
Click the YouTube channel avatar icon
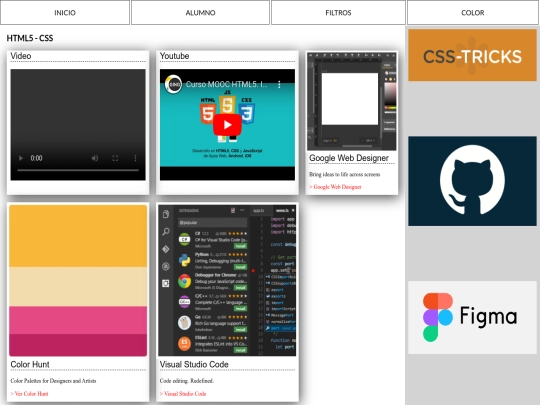(x=173, y=84)
